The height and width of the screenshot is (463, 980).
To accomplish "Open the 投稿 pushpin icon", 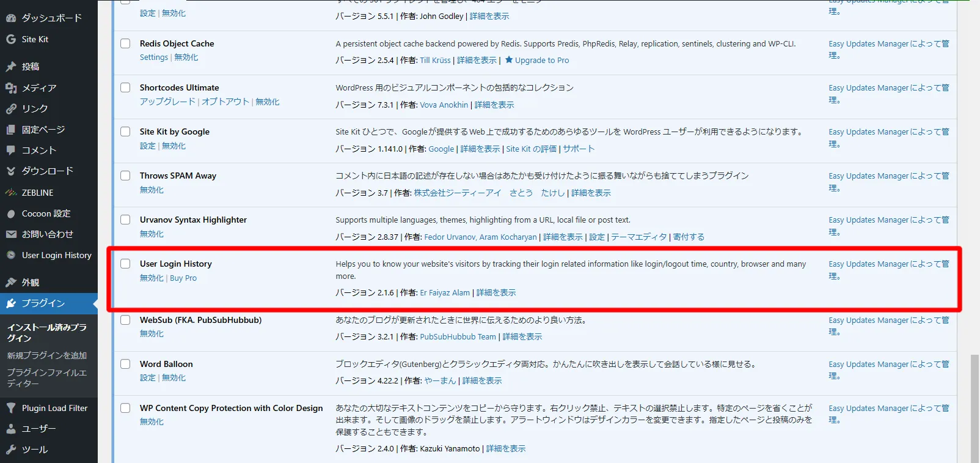I will pyautogui.click(x=11, y=67).
